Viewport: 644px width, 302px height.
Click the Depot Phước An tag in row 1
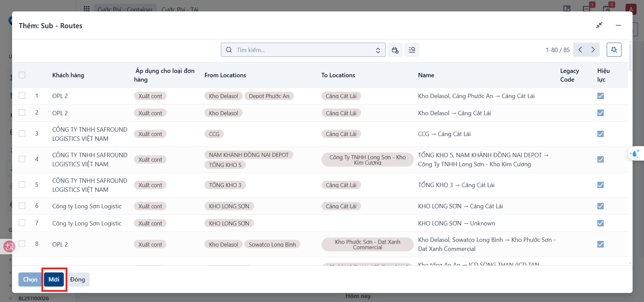(x=269, y=96)
